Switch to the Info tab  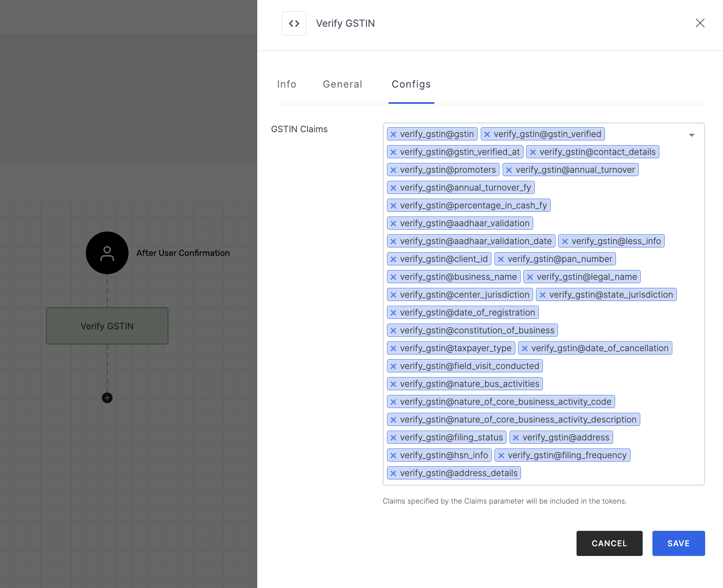tap(287, 84)
